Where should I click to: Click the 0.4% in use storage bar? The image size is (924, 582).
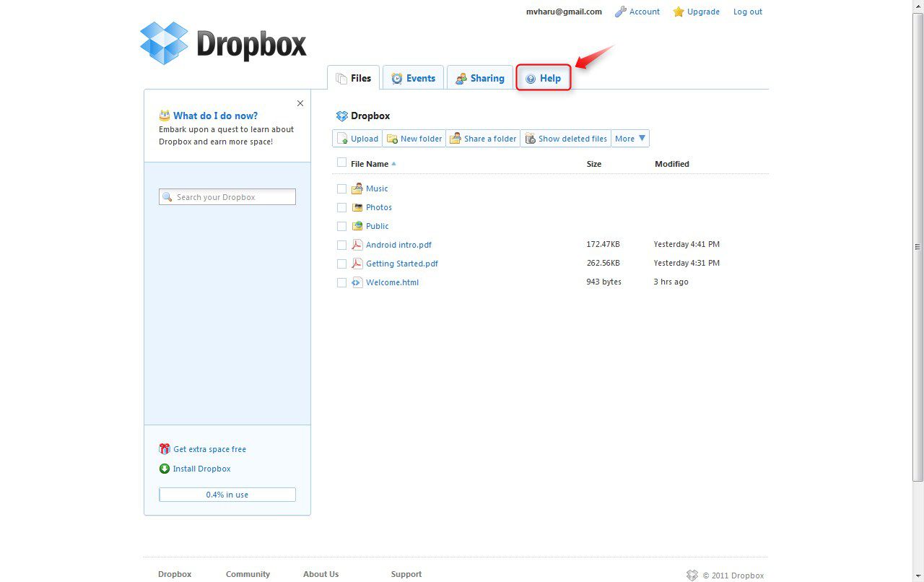[227, 495]
